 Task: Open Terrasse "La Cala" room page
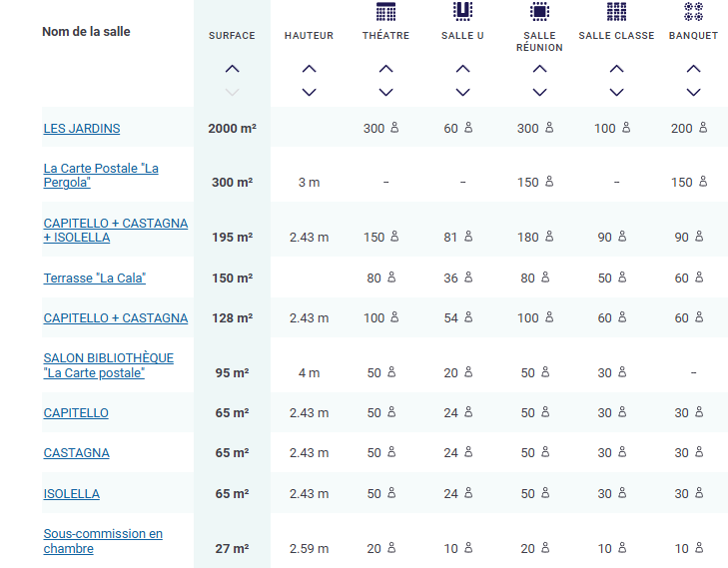pyautogui.click(x=95, y=279)
